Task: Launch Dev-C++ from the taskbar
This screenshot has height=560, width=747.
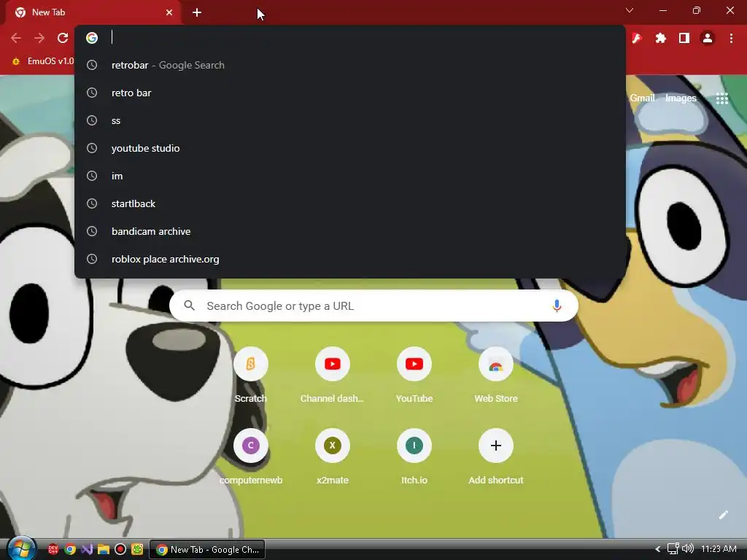Action: pos(53,550)
